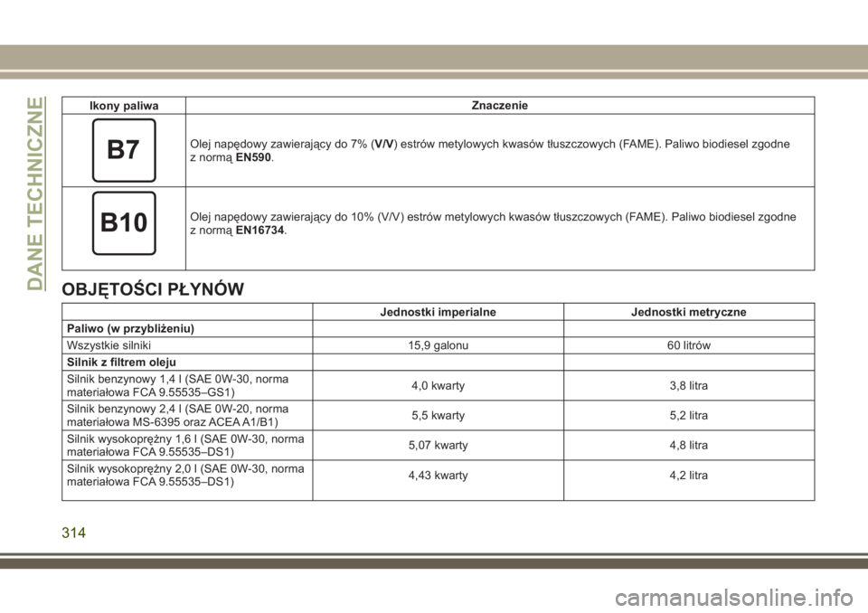Image resolution: width=868 pixels, height=613 pixels.
Task: Select the "5,2 litra" cell
Action: tap(689, 415)
